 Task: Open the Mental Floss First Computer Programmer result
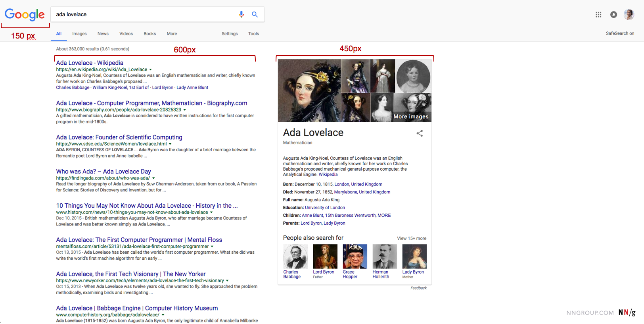point(139,240)
